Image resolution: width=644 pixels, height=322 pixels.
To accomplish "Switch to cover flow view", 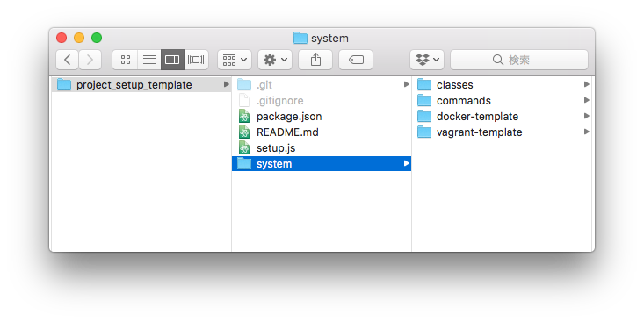I will click(x=196, y=60).
